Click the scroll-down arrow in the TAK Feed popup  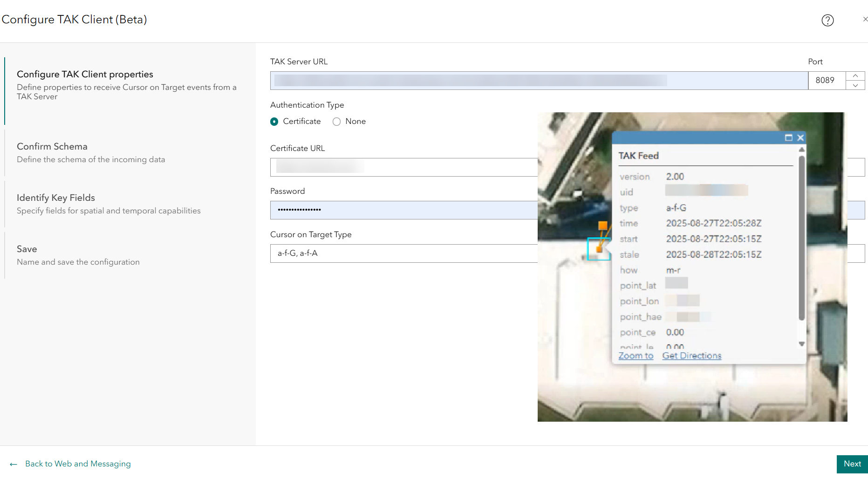pyautogui.click(x=801, y=343)
